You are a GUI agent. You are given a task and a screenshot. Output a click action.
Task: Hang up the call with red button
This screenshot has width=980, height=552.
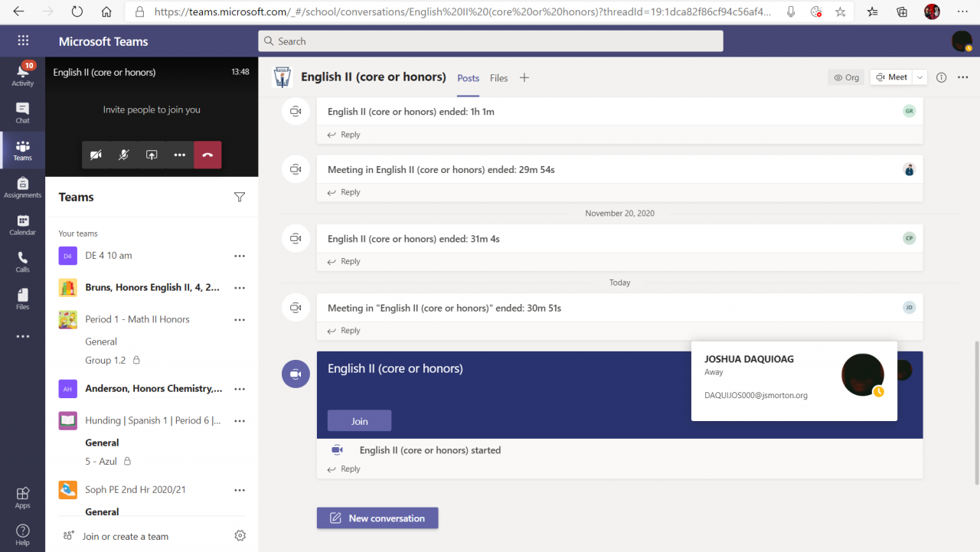207,155
